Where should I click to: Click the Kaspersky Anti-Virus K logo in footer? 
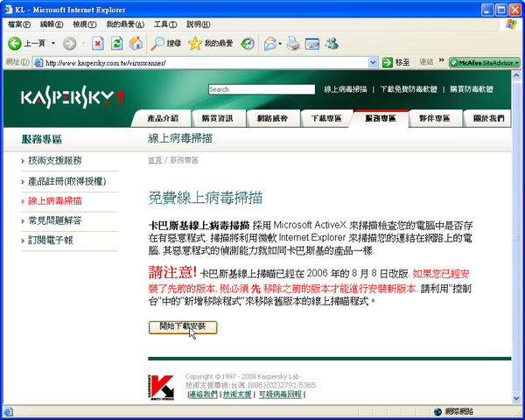pos(161,388)
